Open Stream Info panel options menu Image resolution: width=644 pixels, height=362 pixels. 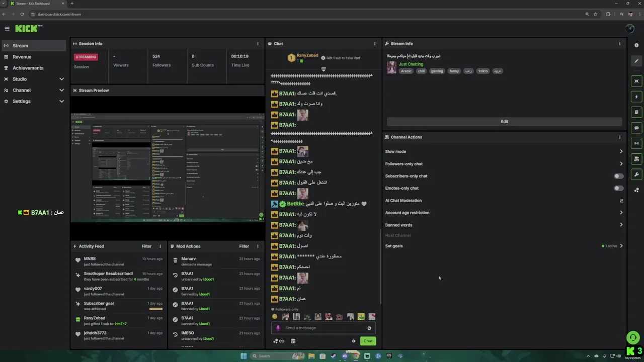click(x=619, y=44)
